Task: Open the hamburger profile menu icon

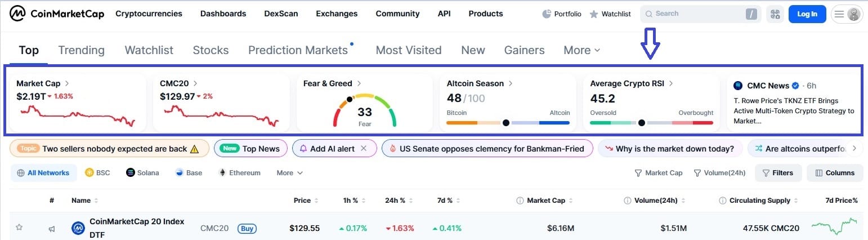Action: [839, 14]
